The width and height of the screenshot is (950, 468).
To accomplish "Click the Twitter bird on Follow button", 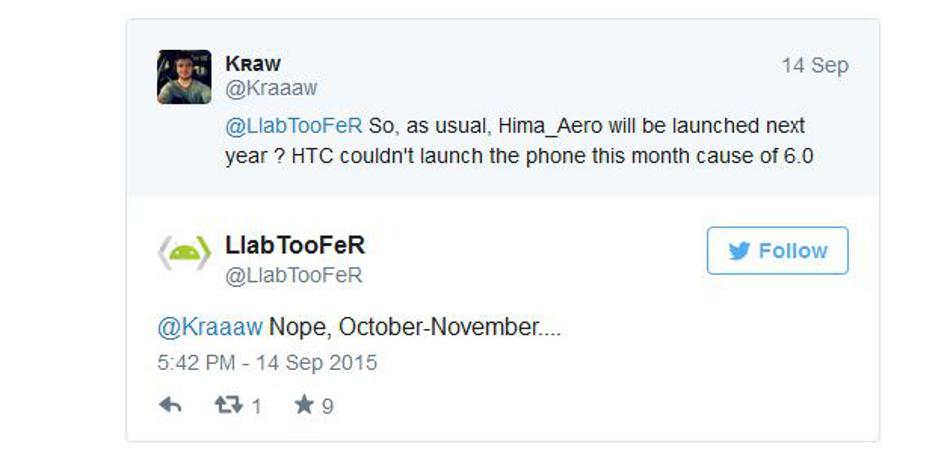I will 739,251.
